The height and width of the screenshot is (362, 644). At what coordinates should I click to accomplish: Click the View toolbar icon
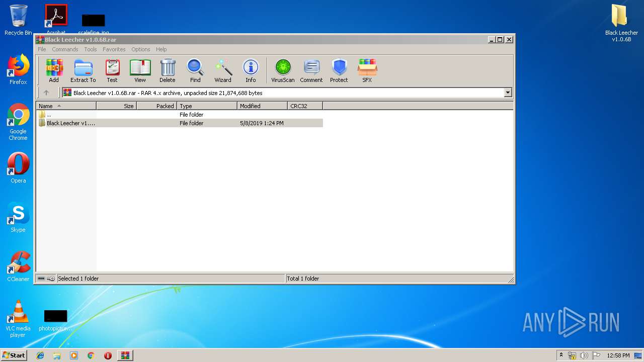[140, 71]
